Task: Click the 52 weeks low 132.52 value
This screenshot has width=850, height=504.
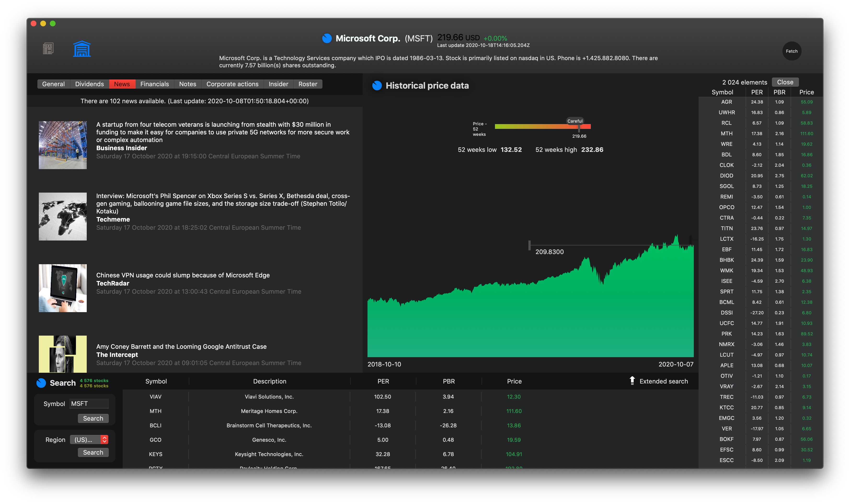Action: [x=511, y=149]
